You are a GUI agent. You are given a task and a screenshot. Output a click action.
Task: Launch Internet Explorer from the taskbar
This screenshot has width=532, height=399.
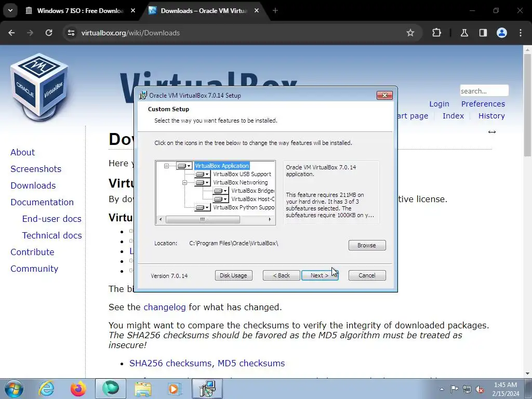click(x=46, y=389)
